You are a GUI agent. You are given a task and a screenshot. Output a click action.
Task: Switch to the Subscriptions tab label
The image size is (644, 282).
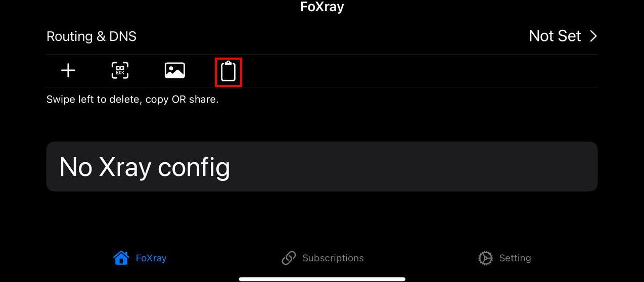[333, 258]
